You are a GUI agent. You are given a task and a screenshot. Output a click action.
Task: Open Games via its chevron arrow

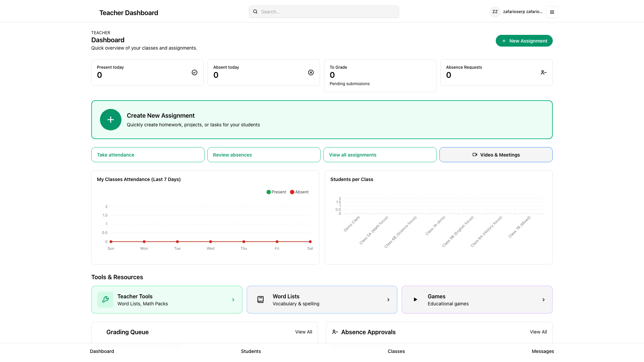coord(543,300)
